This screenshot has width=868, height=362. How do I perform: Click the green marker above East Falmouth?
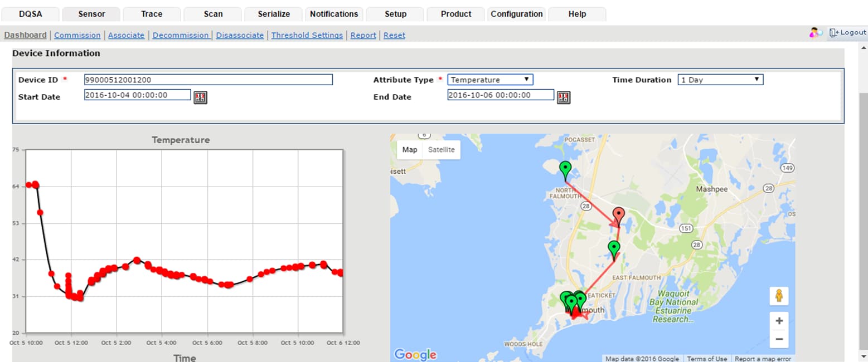[614, 249]
